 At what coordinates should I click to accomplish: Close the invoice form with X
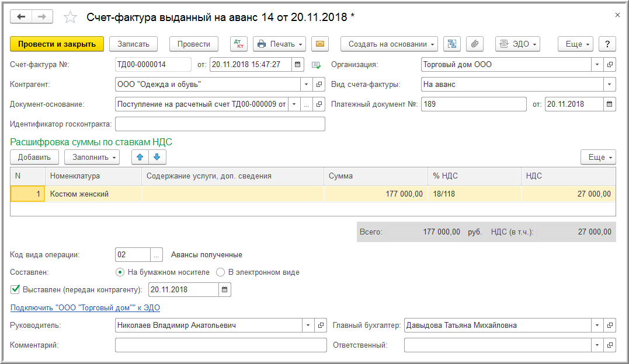pyautogui.click(x=617, y=15)
